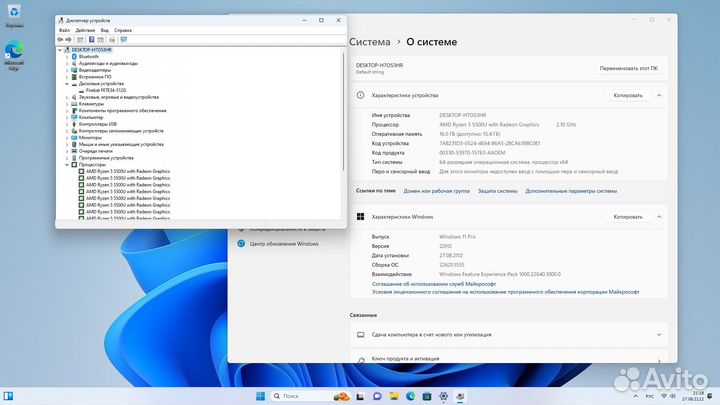Switch to Settings gear icon on the taskbar
This screenshot has height=405, width=720.
[x=443, y=396]
